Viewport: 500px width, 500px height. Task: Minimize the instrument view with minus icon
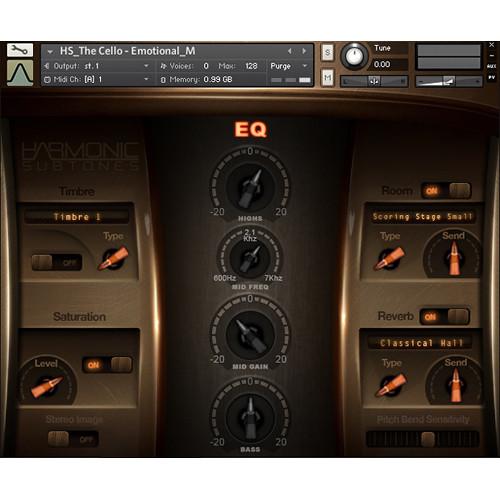coord(492,56)
